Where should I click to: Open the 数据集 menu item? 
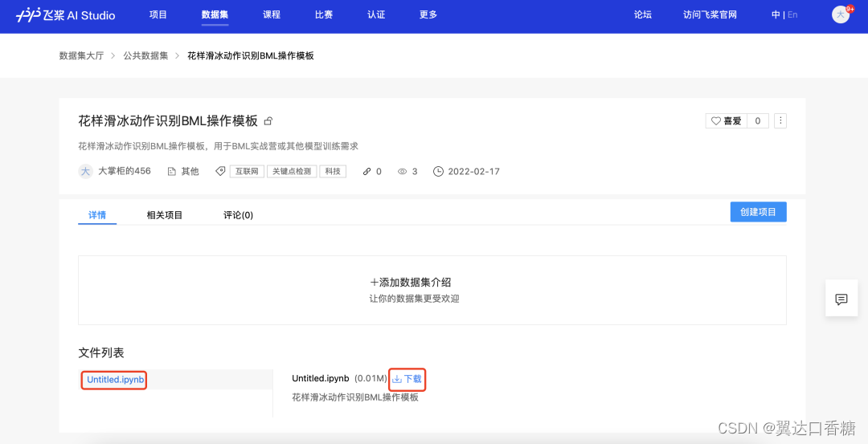click(x=215, y=15)
